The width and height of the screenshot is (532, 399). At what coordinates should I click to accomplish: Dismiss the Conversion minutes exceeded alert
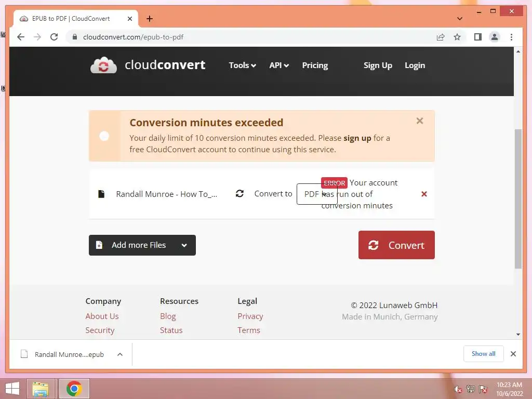click(x=420, y=121)
